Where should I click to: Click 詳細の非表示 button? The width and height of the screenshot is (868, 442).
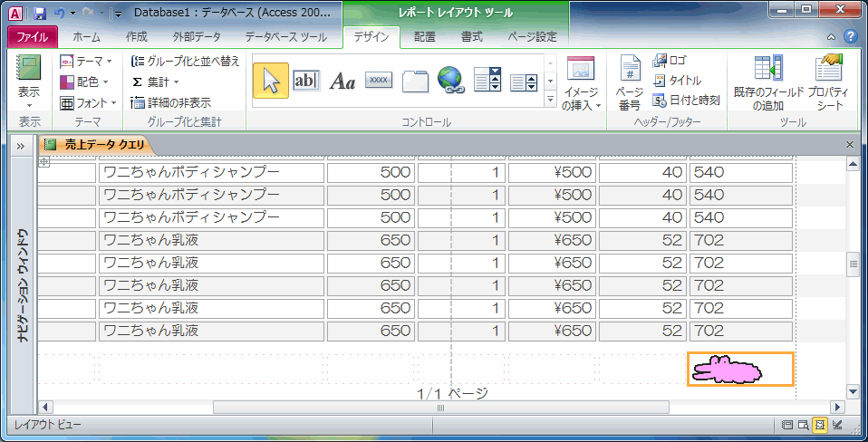[x=170, y=103]
